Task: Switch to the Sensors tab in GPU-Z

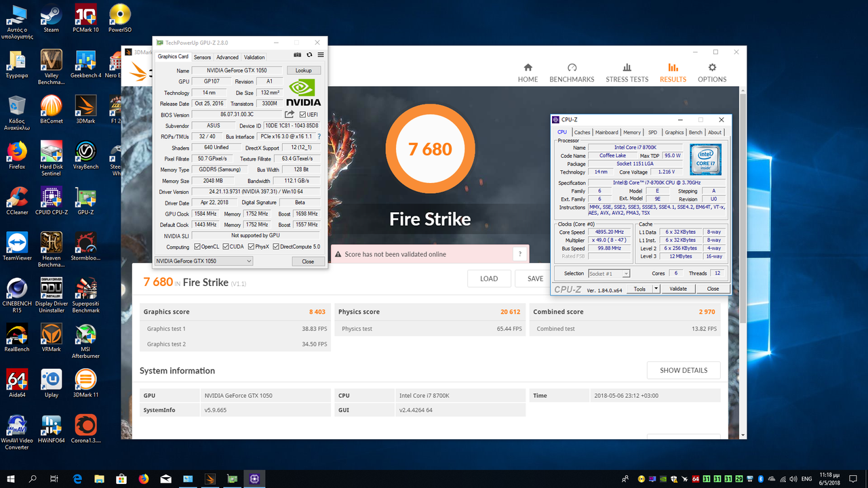Action: 202,57
